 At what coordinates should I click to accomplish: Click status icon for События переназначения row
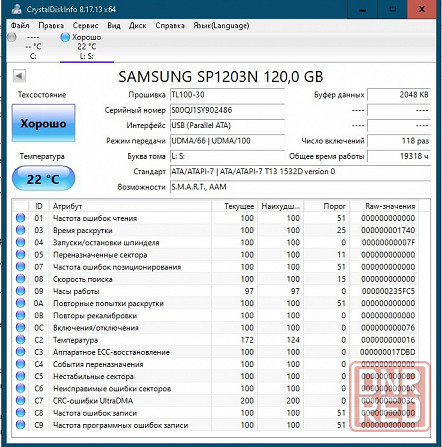21,364
